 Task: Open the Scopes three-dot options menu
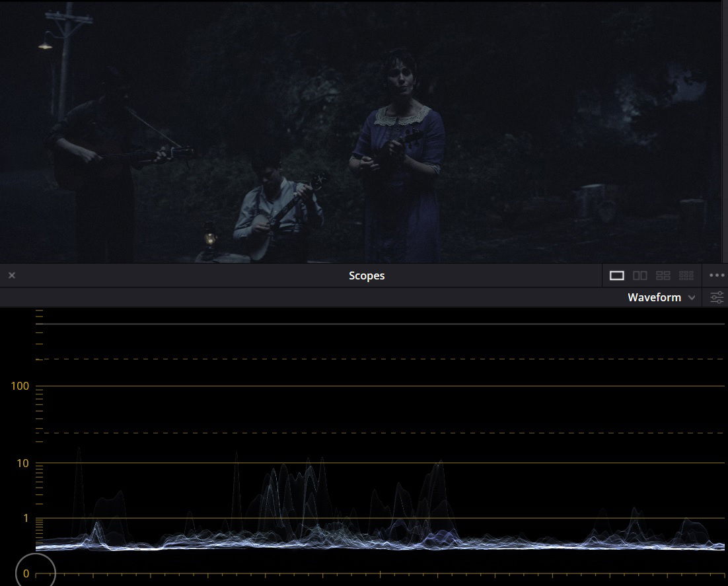click(x=717, y=275)
